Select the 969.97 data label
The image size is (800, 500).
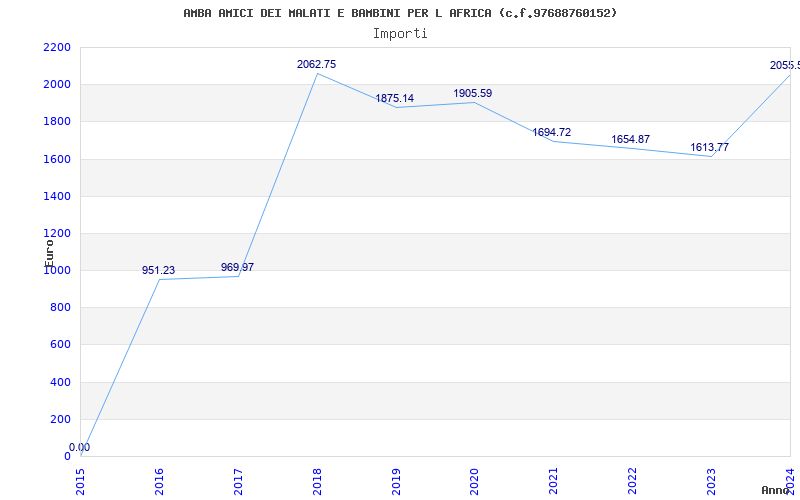pyautogui.click(x=237, y=267)
